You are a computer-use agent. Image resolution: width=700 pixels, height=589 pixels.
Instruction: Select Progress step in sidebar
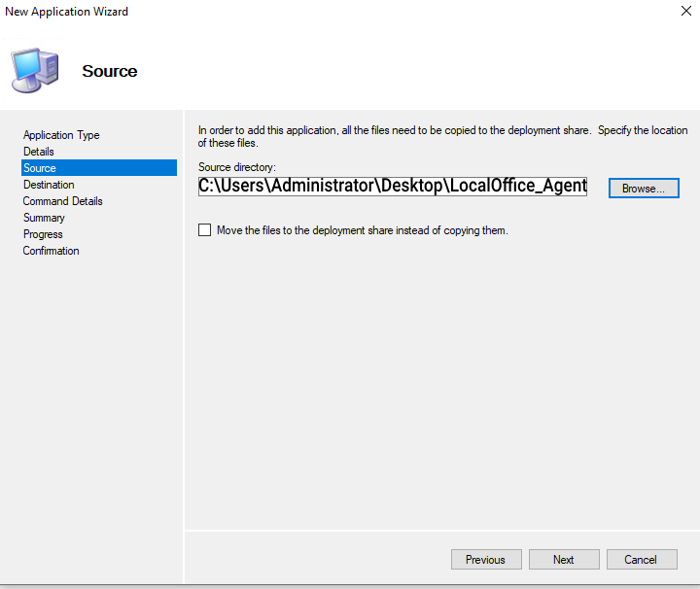[43, 234]
